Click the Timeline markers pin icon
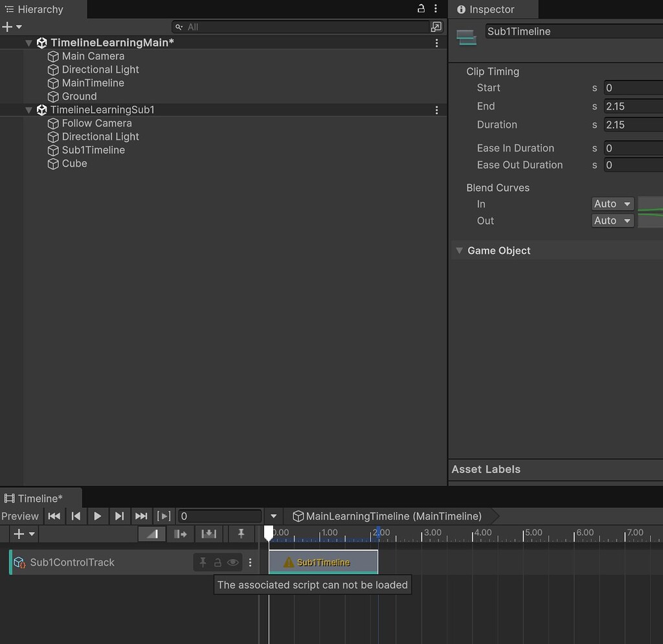 241,533
